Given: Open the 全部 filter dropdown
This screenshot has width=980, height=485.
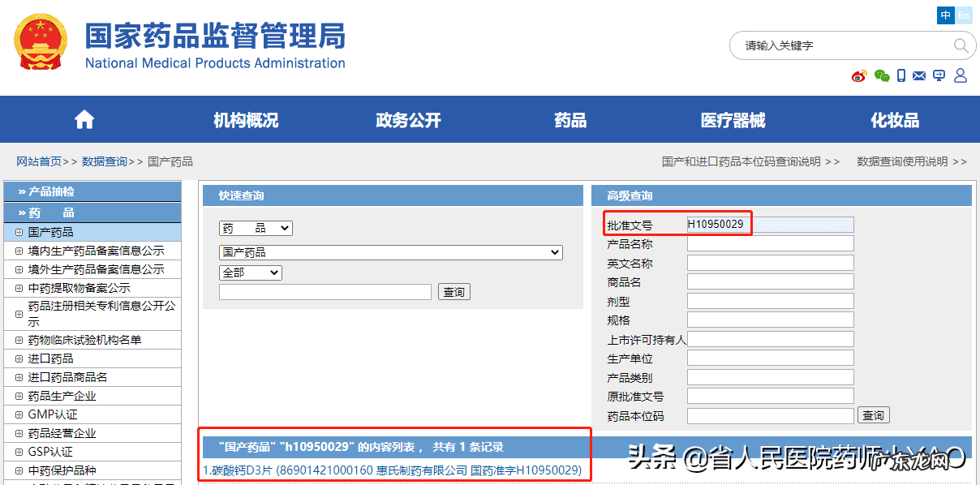Looking at the screenshot, I should coord(250,273).
